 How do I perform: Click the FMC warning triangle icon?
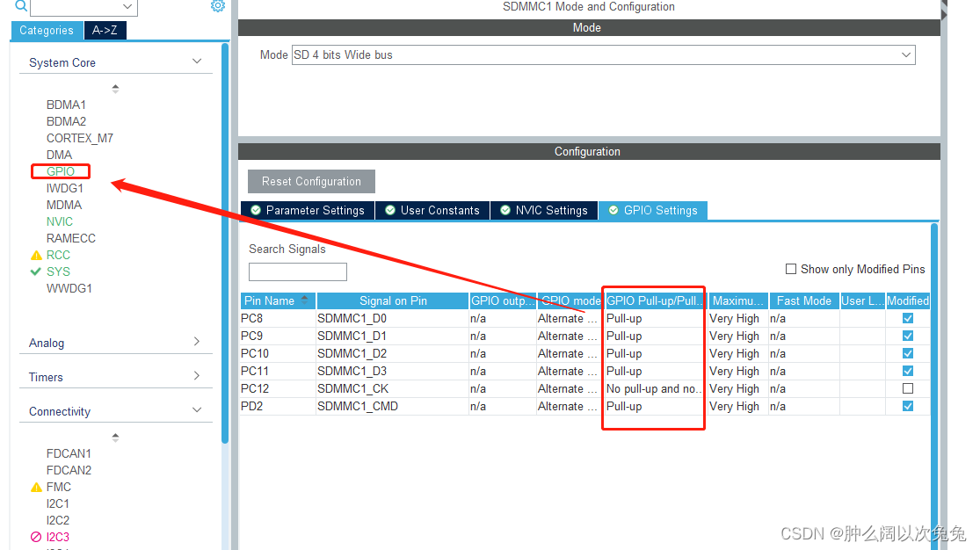36,487
